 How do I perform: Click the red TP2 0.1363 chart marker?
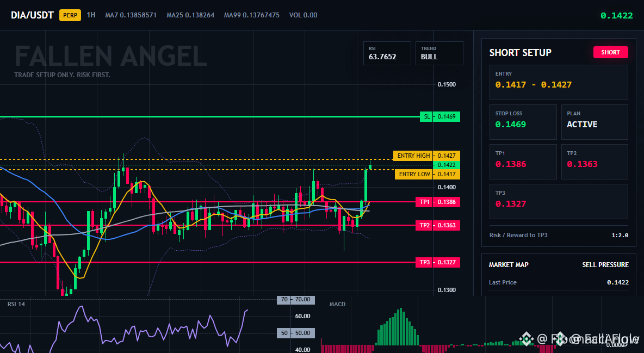click(x=438, y=225)
